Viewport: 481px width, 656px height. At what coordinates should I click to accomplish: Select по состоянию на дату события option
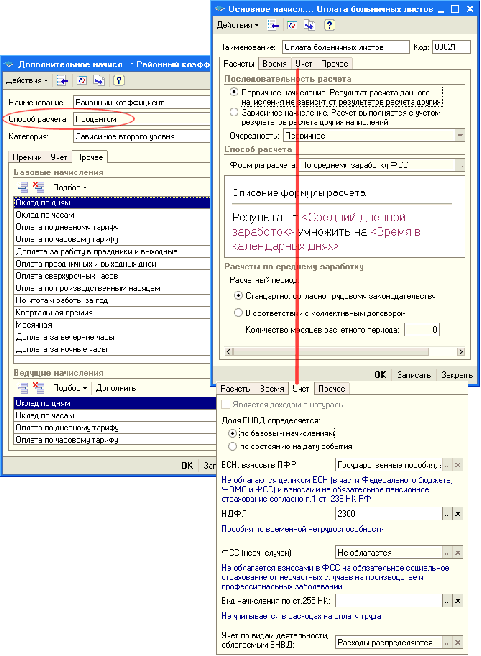coord(232,446)
